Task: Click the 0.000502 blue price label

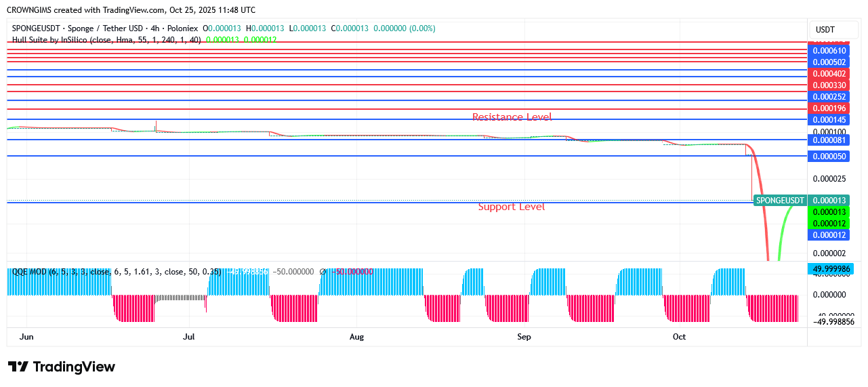Action: pos(829,62)
